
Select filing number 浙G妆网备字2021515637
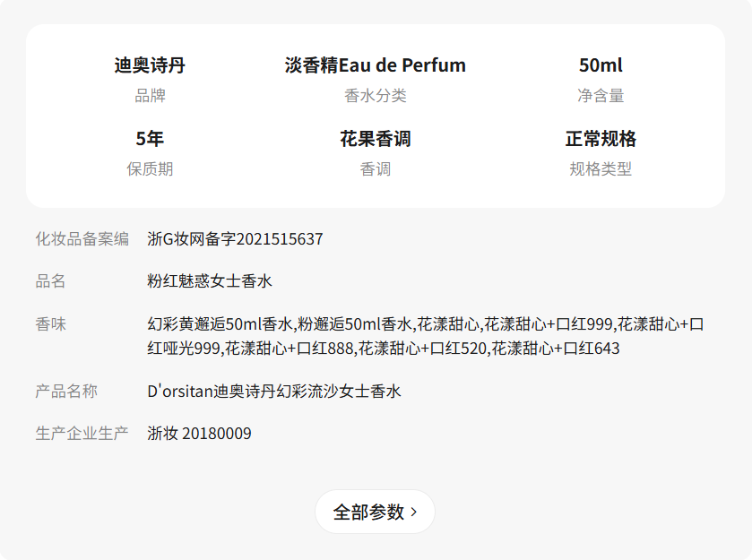tap(235, 239)
